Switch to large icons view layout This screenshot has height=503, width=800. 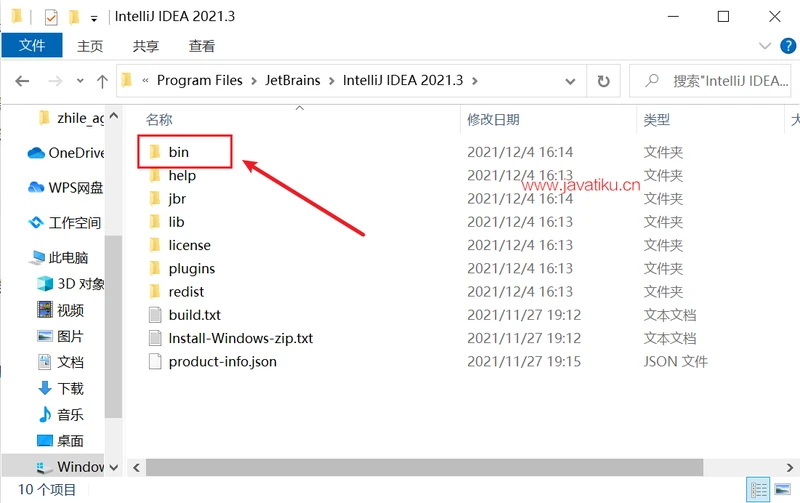coord(782,490)
